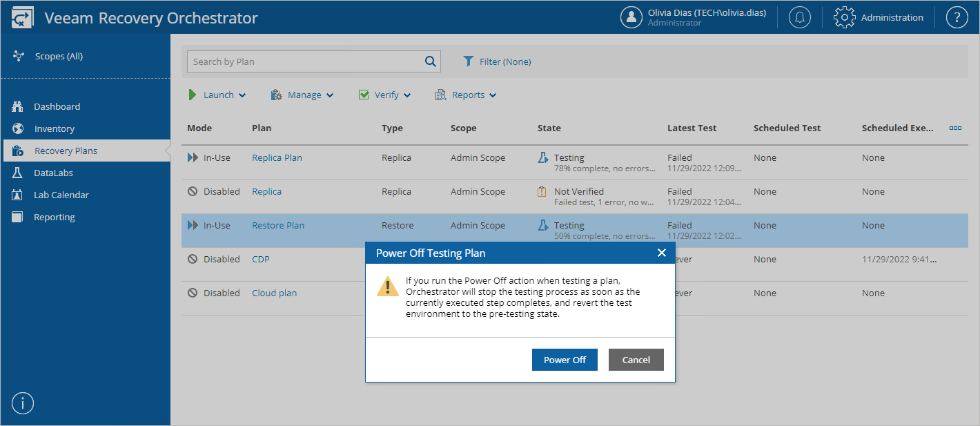Open the DataLabs sidebar item

point(53,173)
